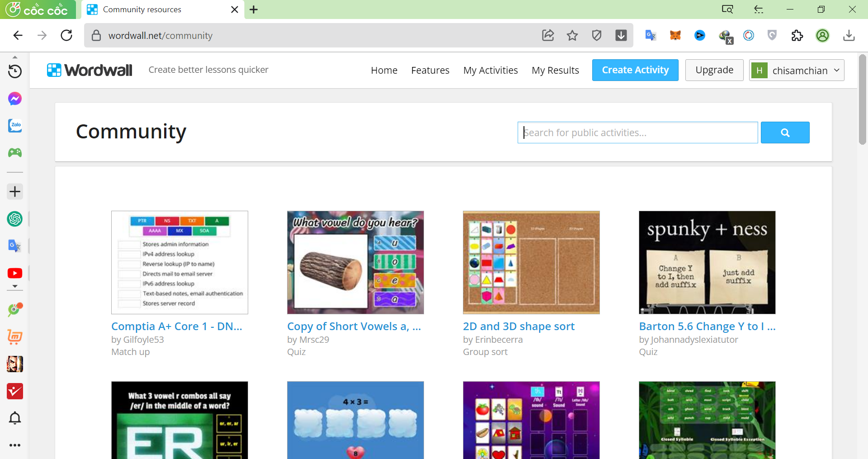Open Zalo in the sidebar
868x459 pixels.
[15, 125]
